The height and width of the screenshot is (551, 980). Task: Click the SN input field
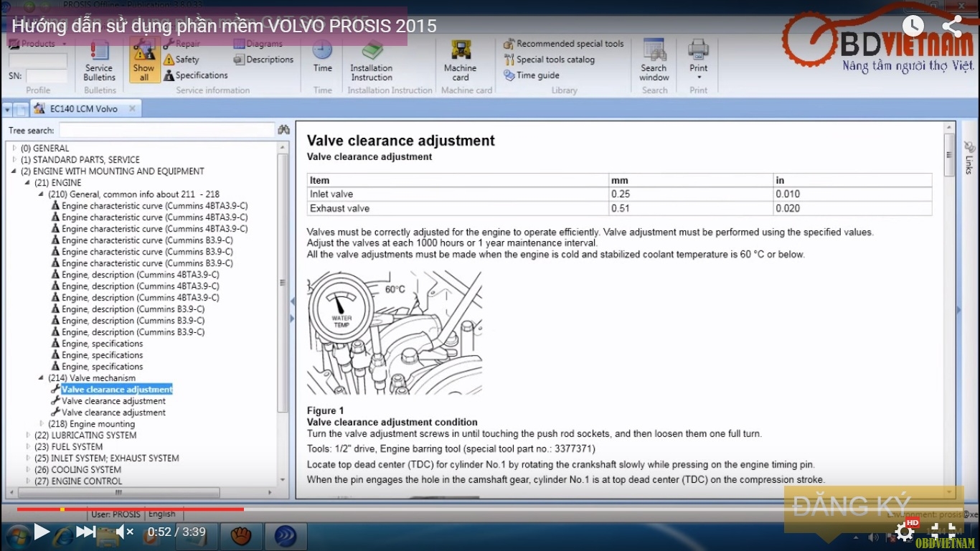[x=47, y=75]
